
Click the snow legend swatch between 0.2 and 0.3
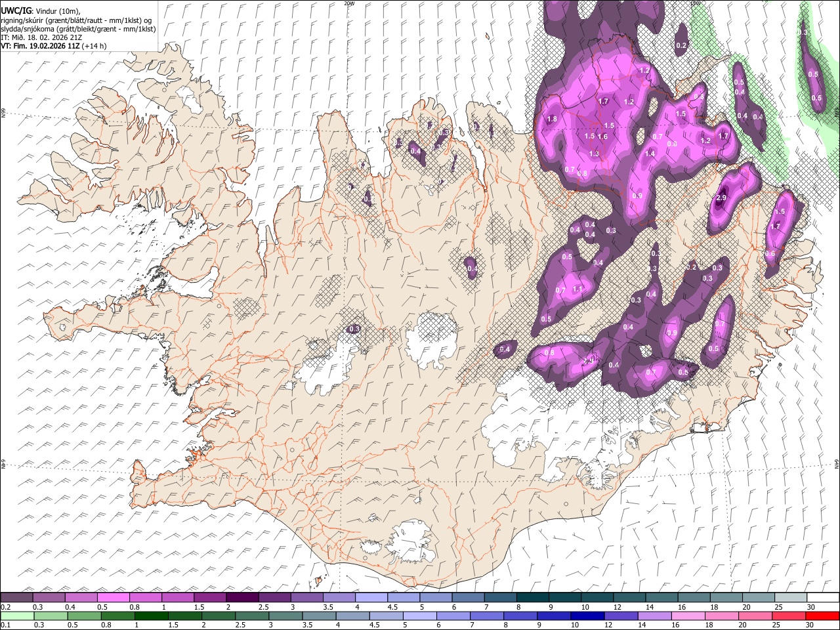(16, 597)
